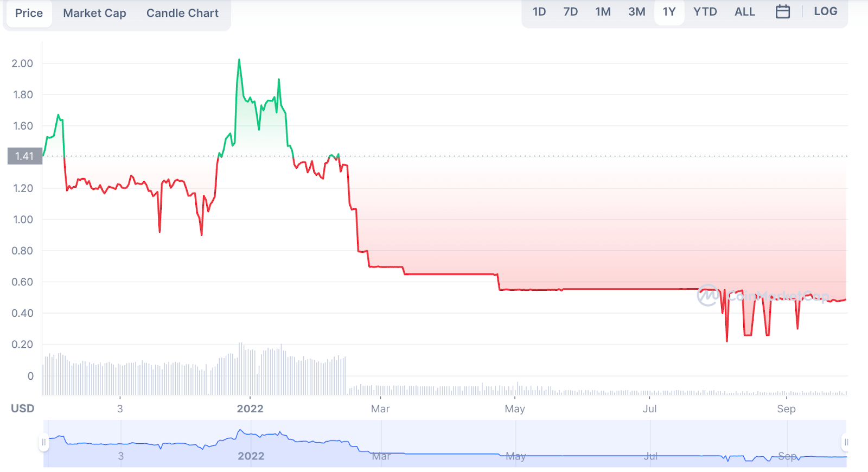Click the price peak near 2.00
Viewport: 868px width, 472px height.
239,60
